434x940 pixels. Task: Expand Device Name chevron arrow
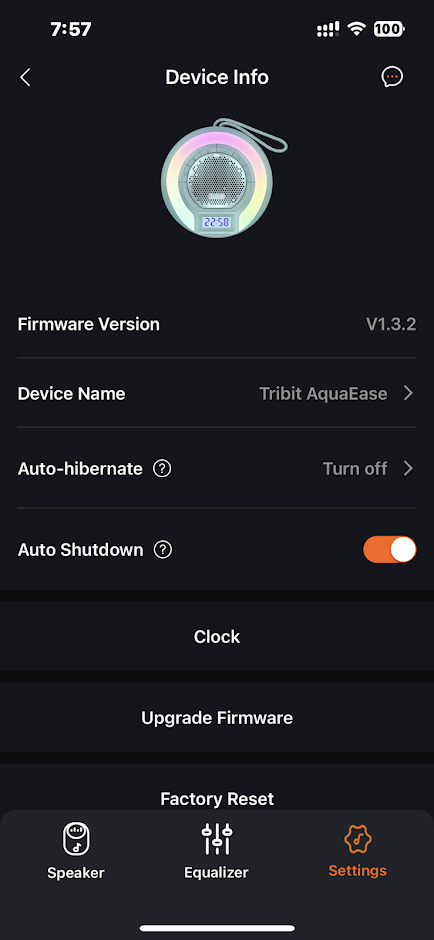(408, 393)
